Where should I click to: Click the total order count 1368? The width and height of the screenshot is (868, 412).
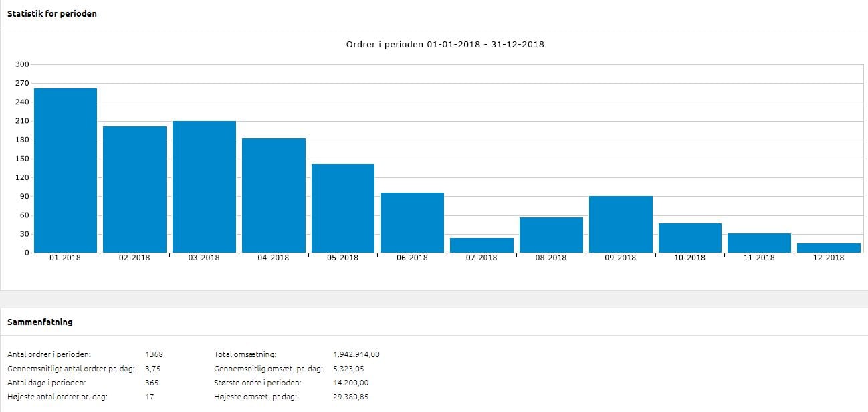(154, 354)
